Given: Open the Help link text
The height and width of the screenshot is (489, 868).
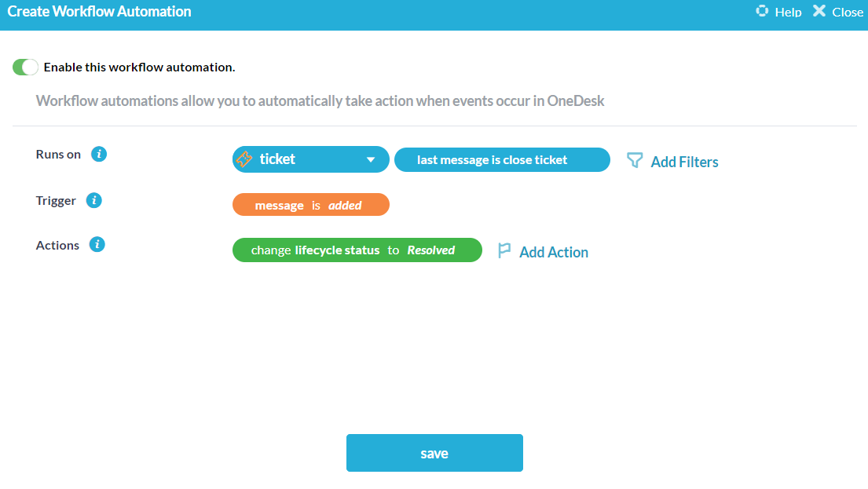Looking at the screenshot, I should (789, 13).
